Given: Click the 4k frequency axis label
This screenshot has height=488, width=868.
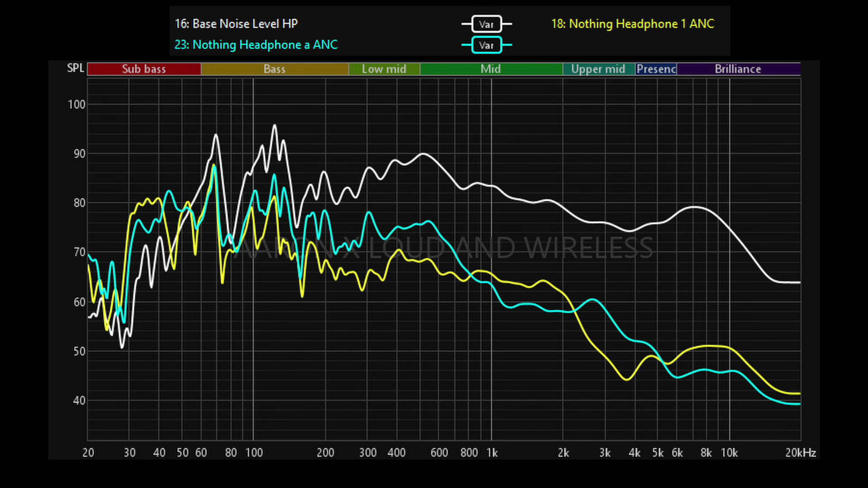Looking at the screenshot, I should click(635, 453).
